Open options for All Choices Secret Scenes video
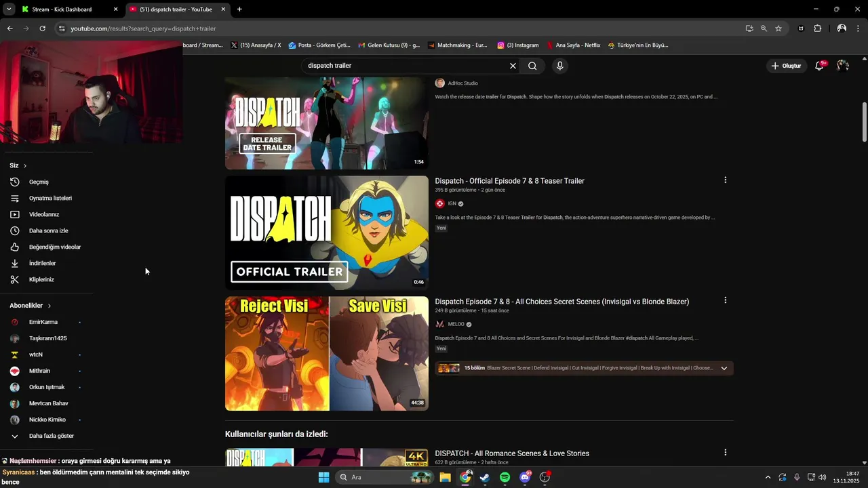The width and height of the screenshot is (868, 488). click(725, 300)
